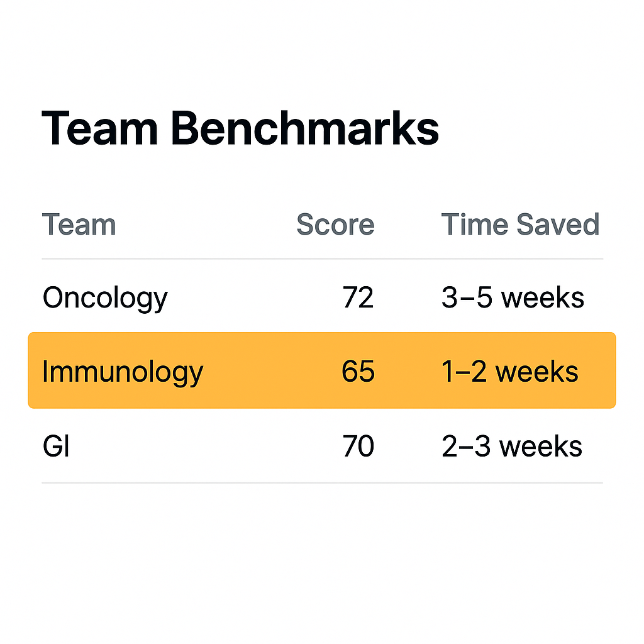
Task: Sort by the Score column header
Action: 336,225
